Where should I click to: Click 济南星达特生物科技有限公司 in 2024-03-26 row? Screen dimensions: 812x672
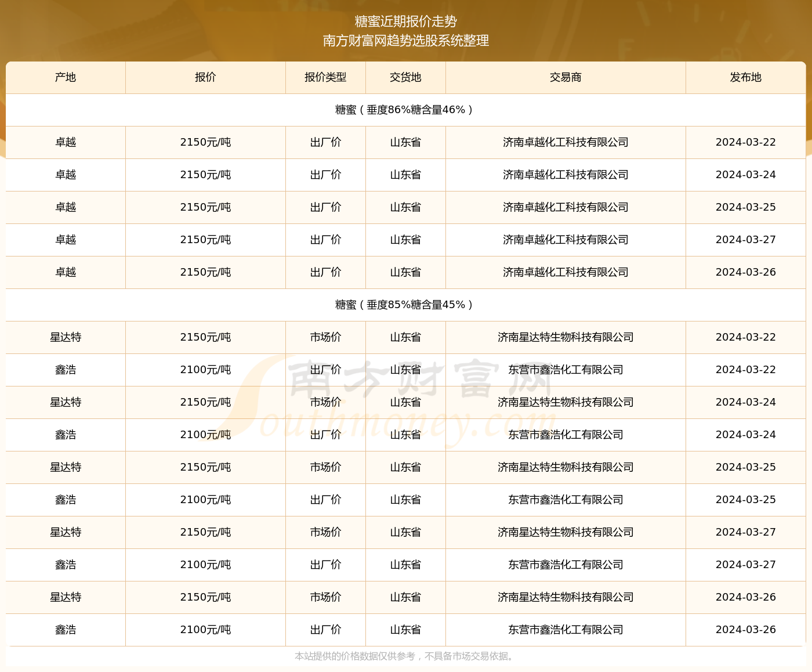(565, 597)
